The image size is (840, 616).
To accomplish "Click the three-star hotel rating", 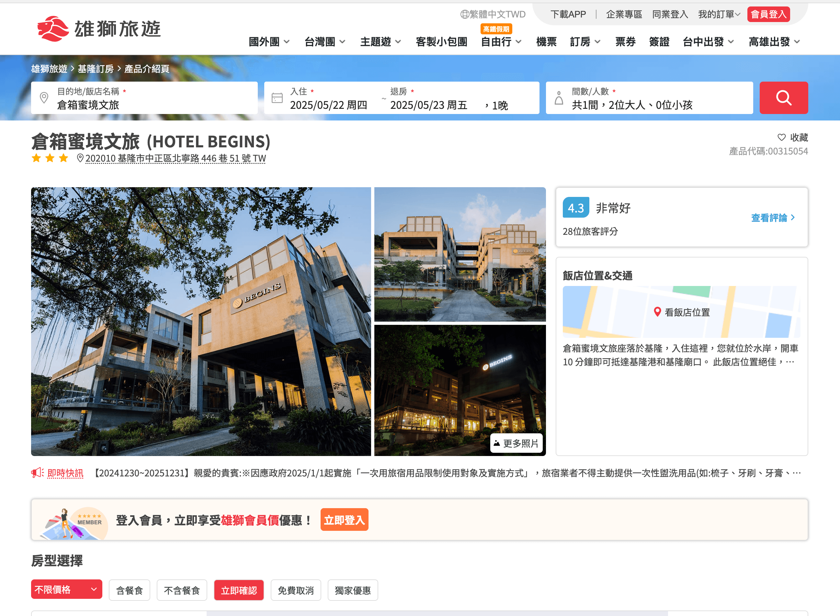I will pyautogui.click(x=50, y=158).
